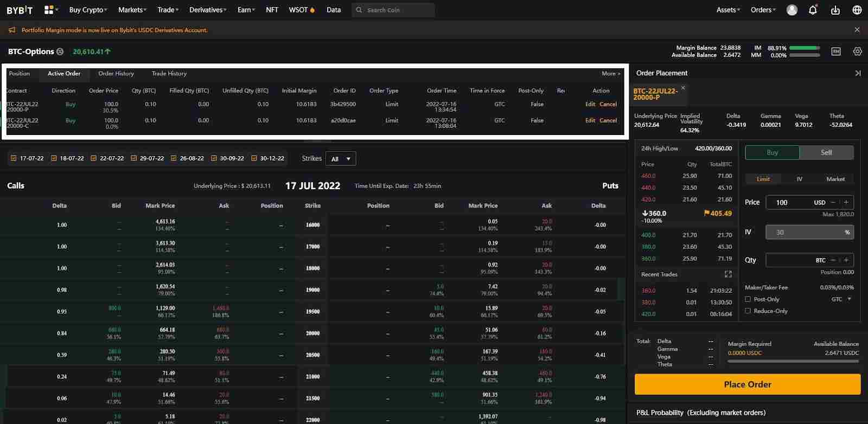Open the Orders dropdown
868x424 pixels.
tap(763, 10)
